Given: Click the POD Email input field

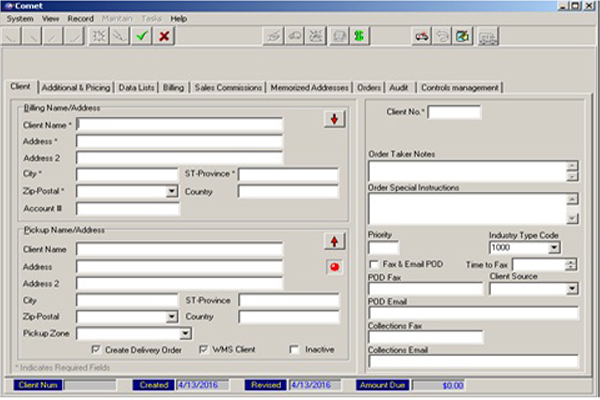Looking at the screenshot, I should (473, 313).
